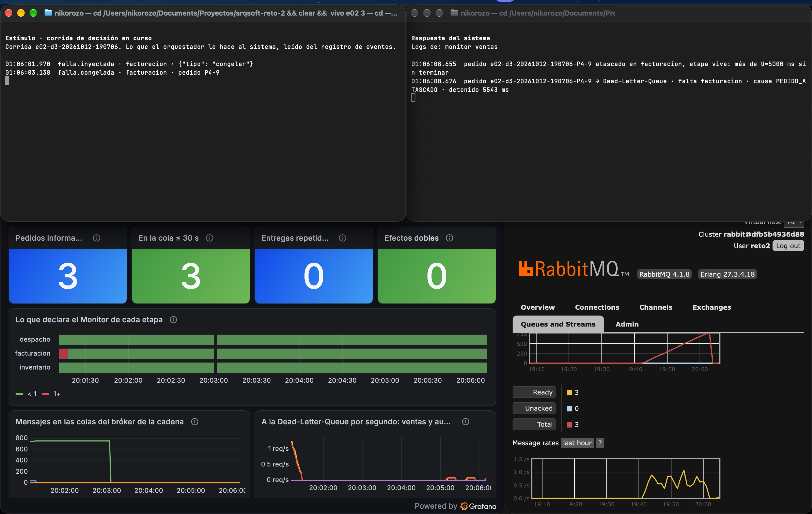Screen dimensions: 812x514
Task: Click the Pedidos informa... stat value 3
Action: (x=68, y=276)
